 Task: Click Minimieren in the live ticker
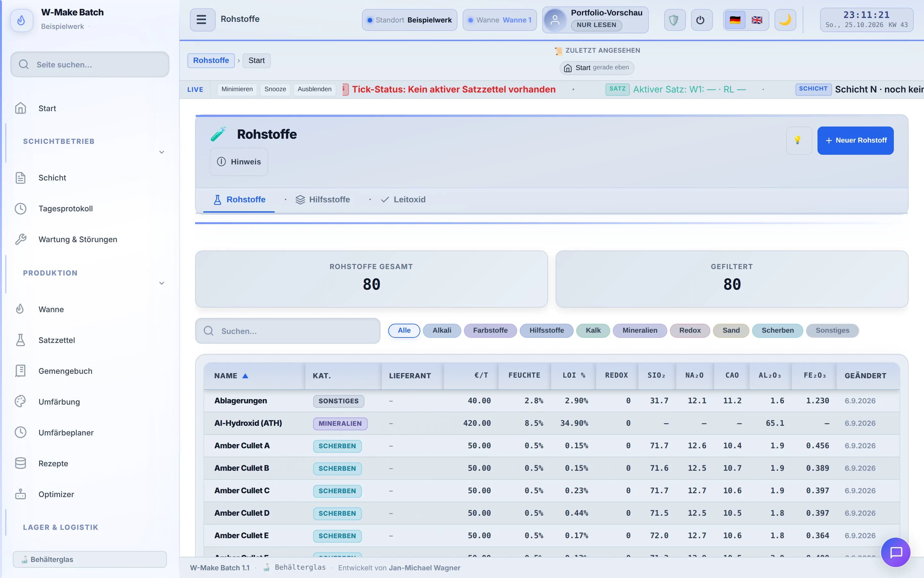click(237, 89)
